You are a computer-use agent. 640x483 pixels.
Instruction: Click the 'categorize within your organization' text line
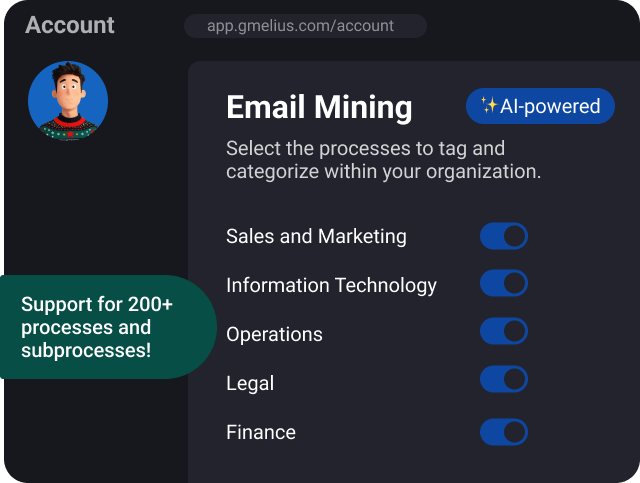pyautogui.click(x=383, y=171)
